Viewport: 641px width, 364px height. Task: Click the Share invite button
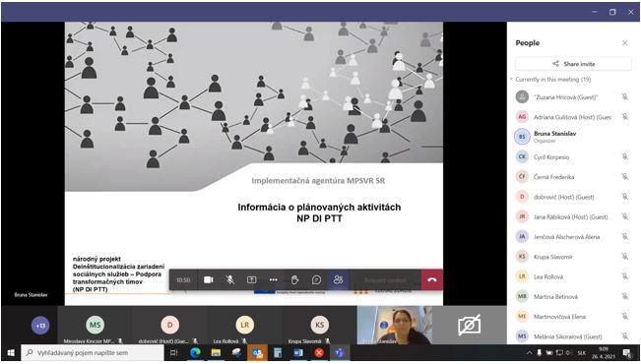[x=573, y=64]
